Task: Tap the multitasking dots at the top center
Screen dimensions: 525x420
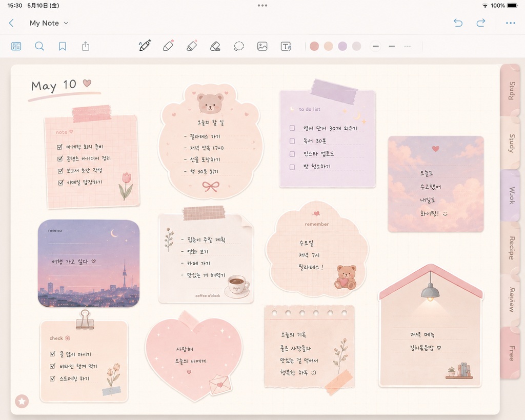Action: [x=262, y=5]
